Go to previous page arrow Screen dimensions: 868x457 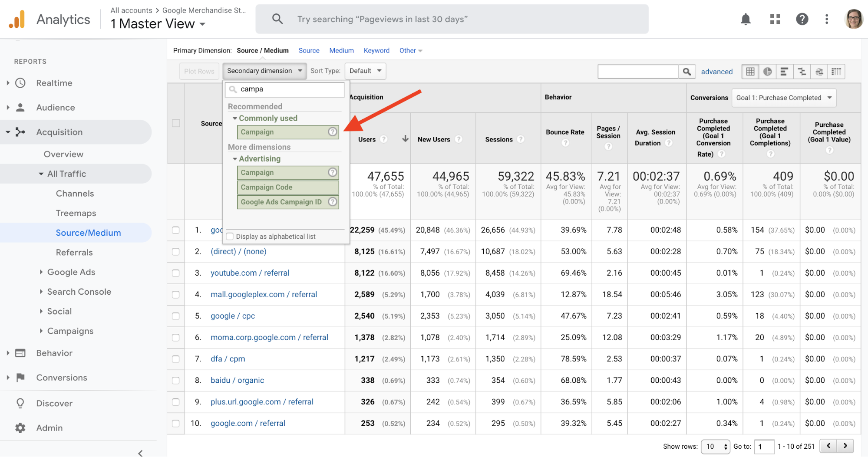tap(828, 446)
